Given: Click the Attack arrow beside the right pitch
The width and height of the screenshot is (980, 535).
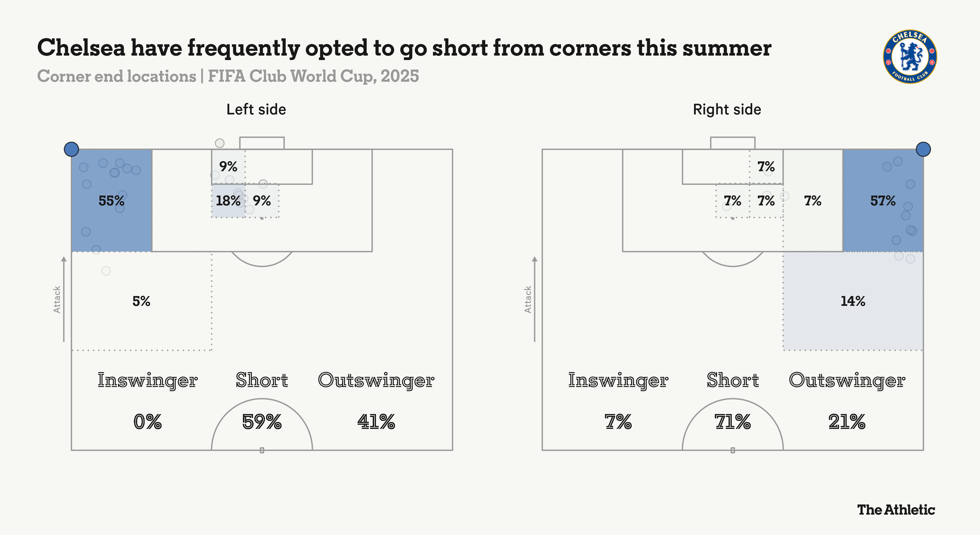Looking at the screenshot, I should click(535, 299).
